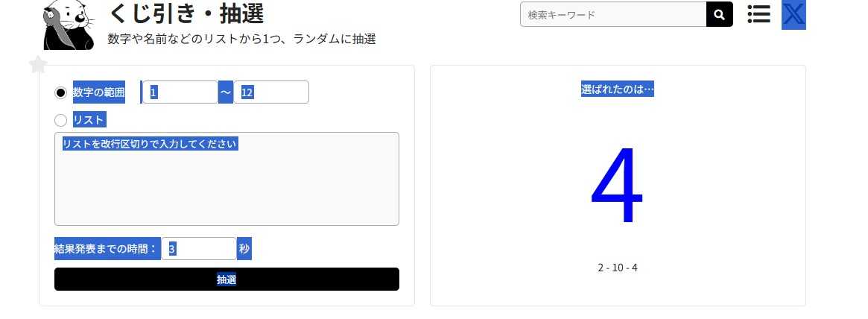Open the くじ引き・抽選 title link
The image size is (868, 319).
186,13
